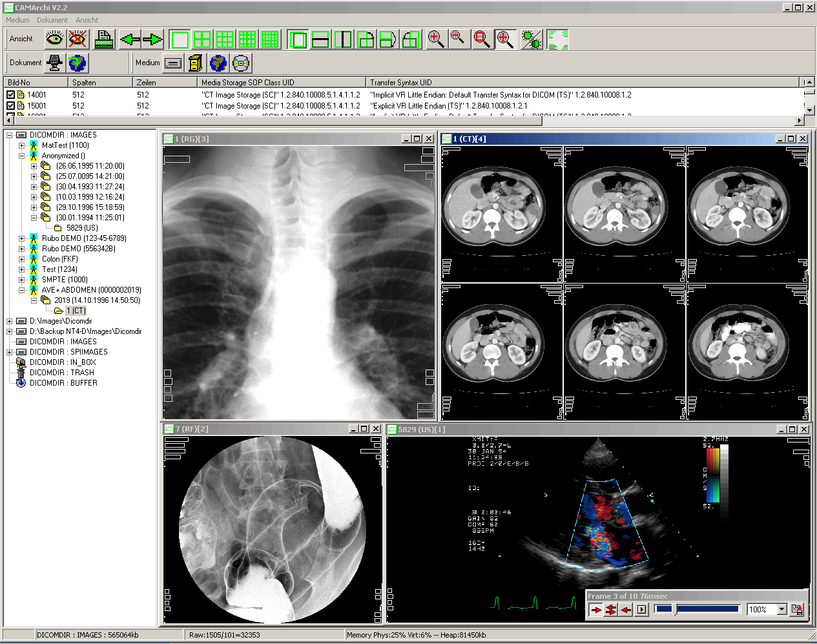Screen dimensions: 817x644
Task: Select the 3x3 grid layout icon
Action: click(225, 39)
